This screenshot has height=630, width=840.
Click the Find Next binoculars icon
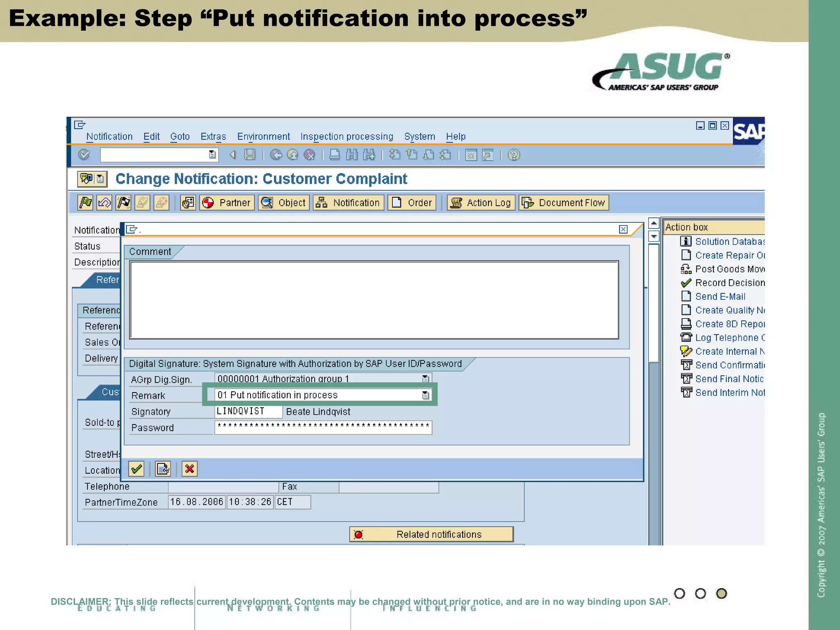[x=369, y=155]
